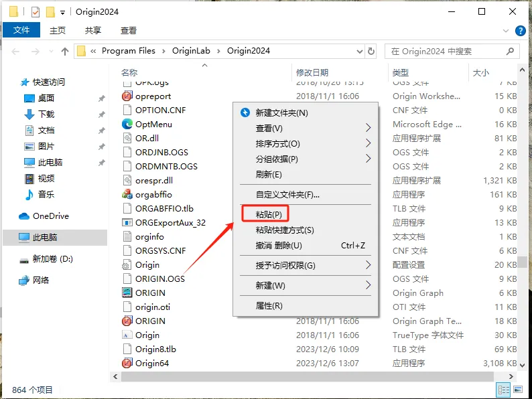The height and width of the screenshot is (399, 532).
Task: Open the Videos (视频) folder
Action: 40,178
